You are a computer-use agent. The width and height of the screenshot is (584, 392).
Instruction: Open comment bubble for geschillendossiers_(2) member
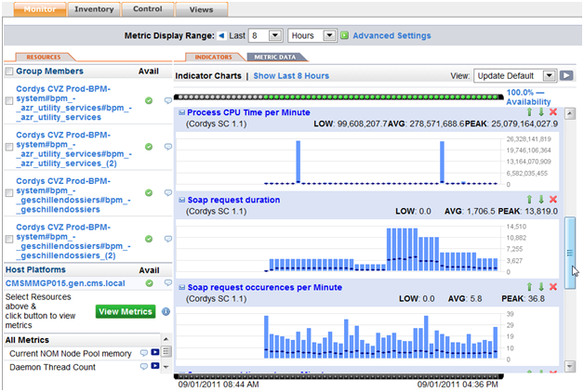click(x=168, y=239)
